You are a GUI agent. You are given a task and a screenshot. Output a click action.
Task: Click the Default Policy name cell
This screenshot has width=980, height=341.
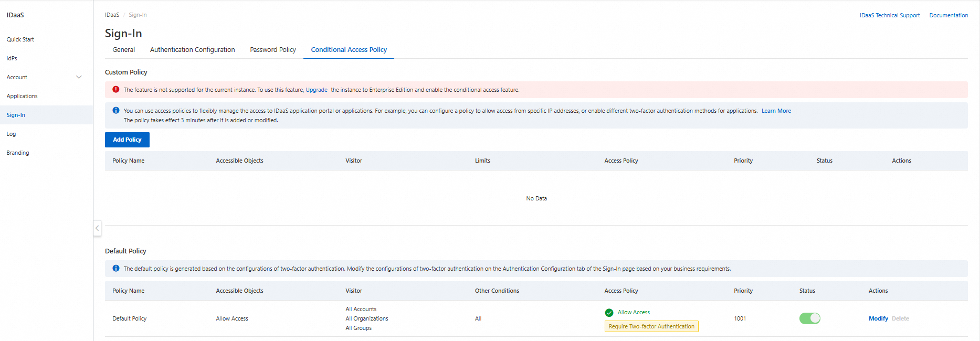tap(130, 318)
